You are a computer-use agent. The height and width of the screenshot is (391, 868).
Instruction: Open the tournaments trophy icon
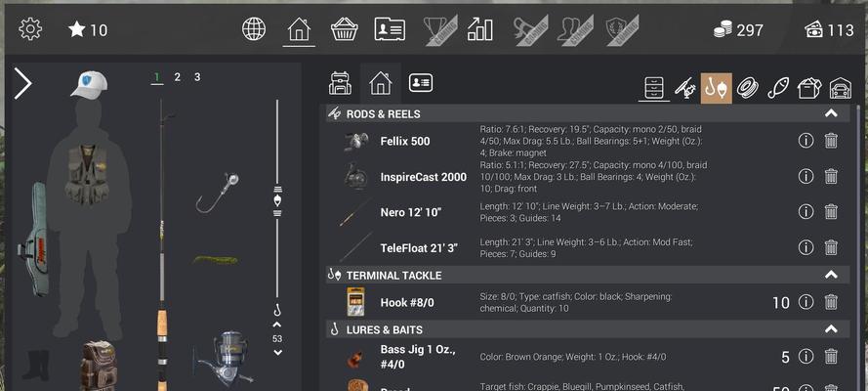click(440, 29)
